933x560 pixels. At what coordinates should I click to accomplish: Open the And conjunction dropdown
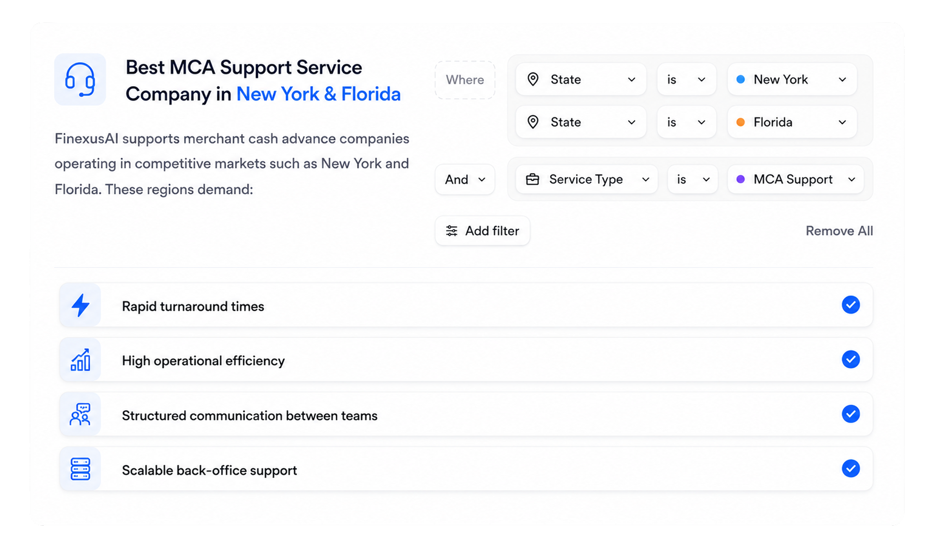pyautogui.click(x=465, y=180)
